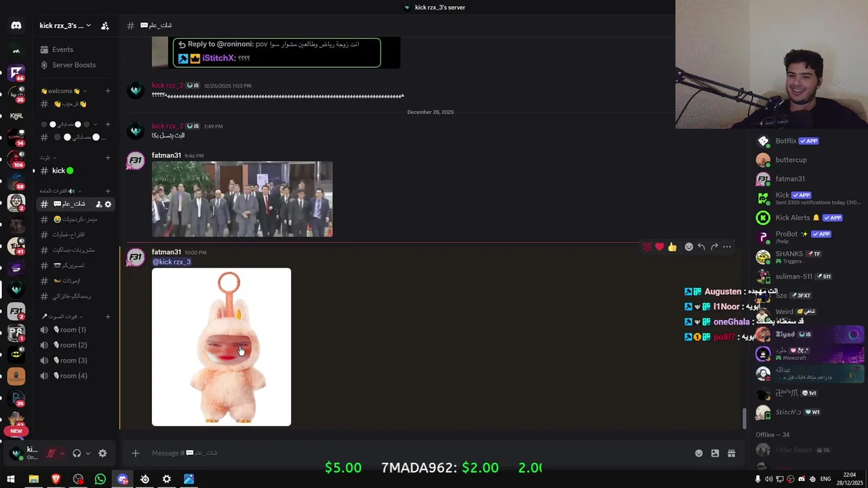Image resolution: width=868 pixels, height=488 pixels.
Task: Open Discord home via the logo icon
Action: pyautogui.click(x=16, y=26)
